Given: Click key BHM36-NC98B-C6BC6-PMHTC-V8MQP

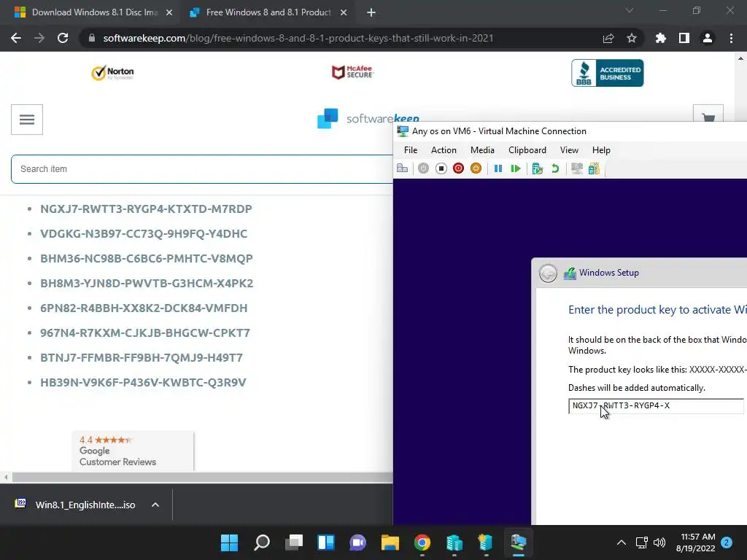Looking at the screenshot, I should (146, 258).
